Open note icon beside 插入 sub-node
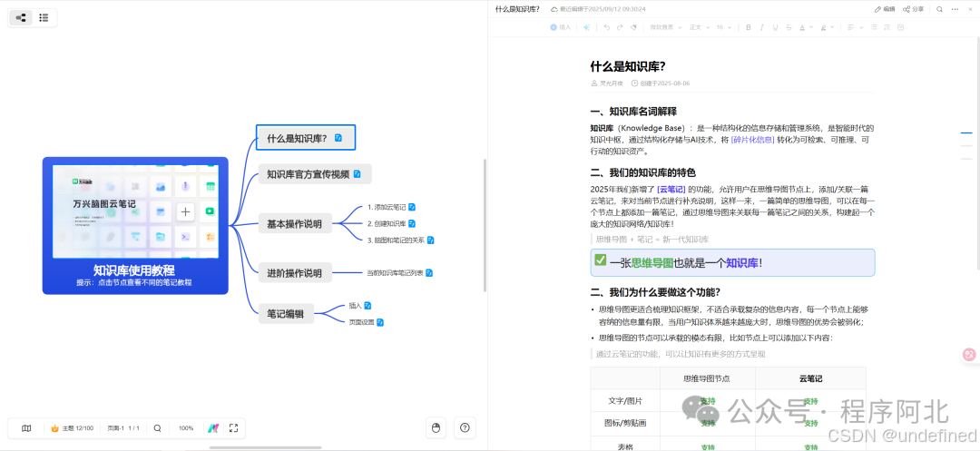This screenshot has height=451, width=980. 368,306
